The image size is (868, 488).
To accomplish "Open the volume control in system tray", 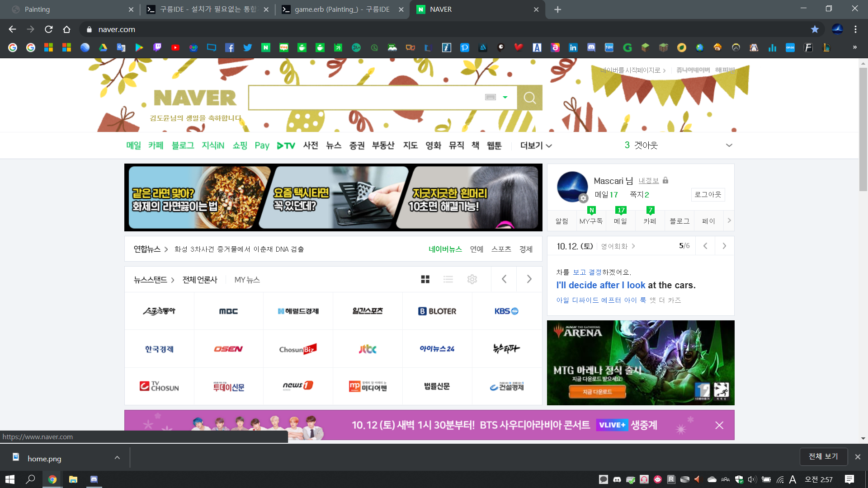I will point(752,479).
